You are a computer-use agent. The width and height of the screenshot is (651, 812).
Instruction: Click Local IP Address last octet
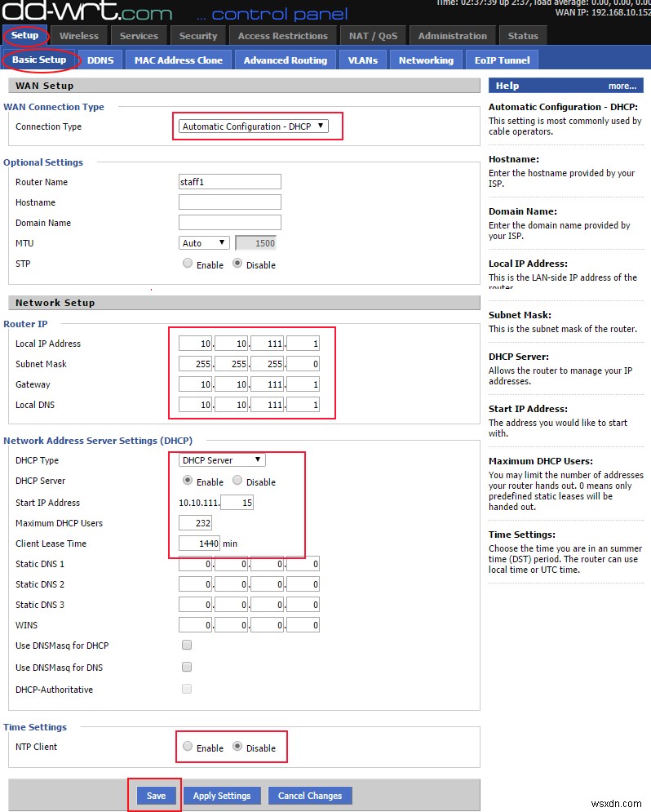[x=303, y=344]
